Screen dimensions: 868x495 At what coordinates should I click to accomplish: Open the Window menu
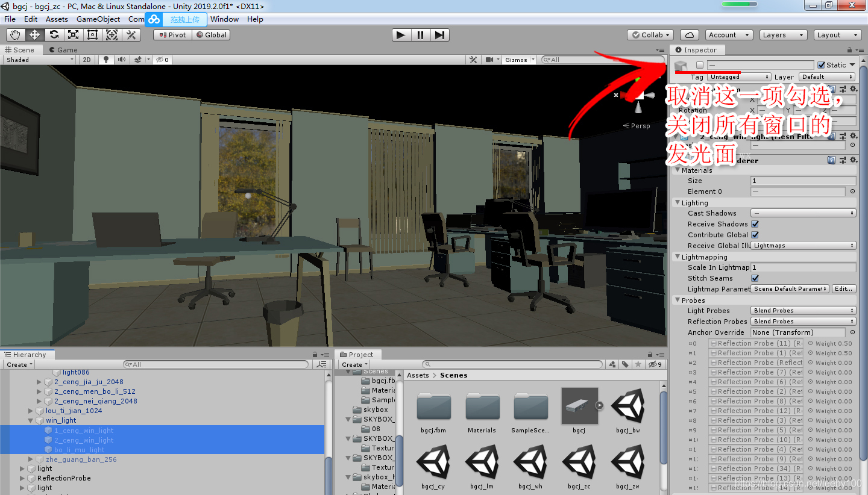(225, 19)
